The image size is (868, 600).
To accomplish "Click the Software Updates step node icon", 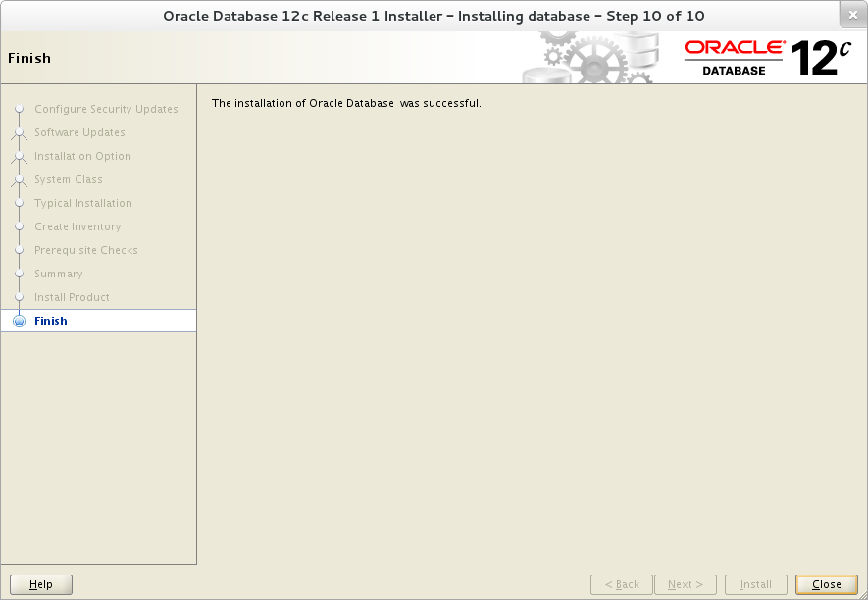I will pos(20,132).
